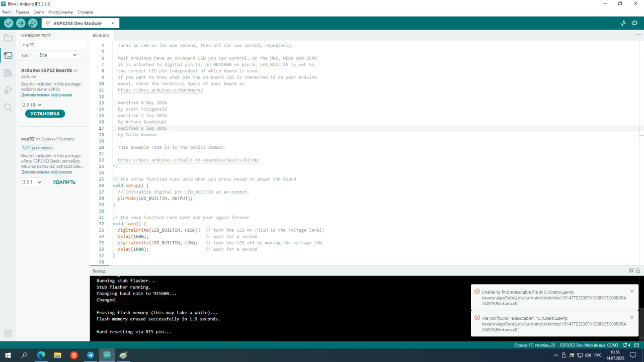
Task: Open volume control in system tray
Action: (588, 355)
